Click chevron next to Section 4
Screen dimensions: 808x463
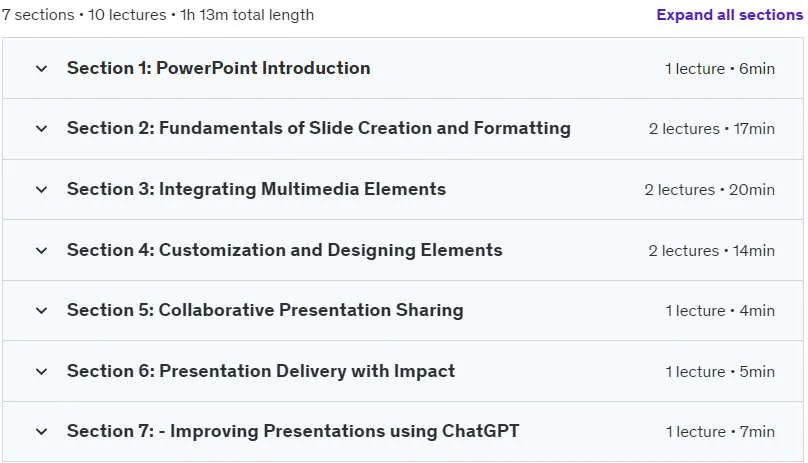pos(41,251)
